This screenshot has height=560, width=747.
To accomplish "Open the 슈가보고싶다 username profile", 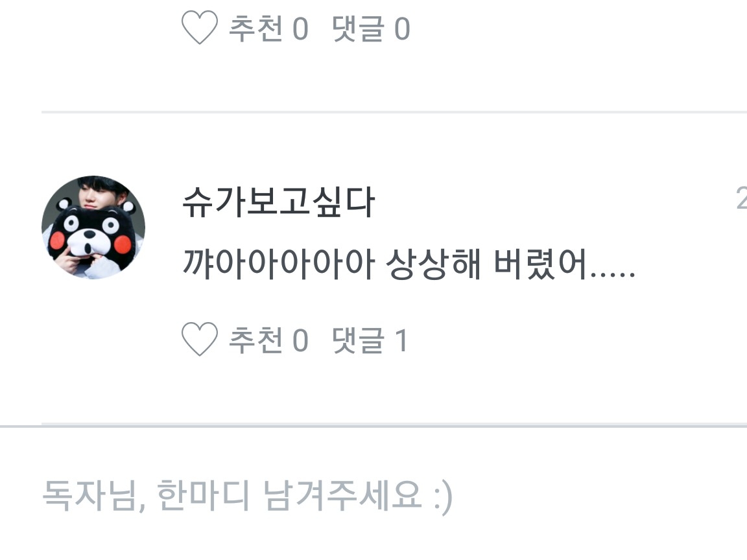I will click(279, 202).
